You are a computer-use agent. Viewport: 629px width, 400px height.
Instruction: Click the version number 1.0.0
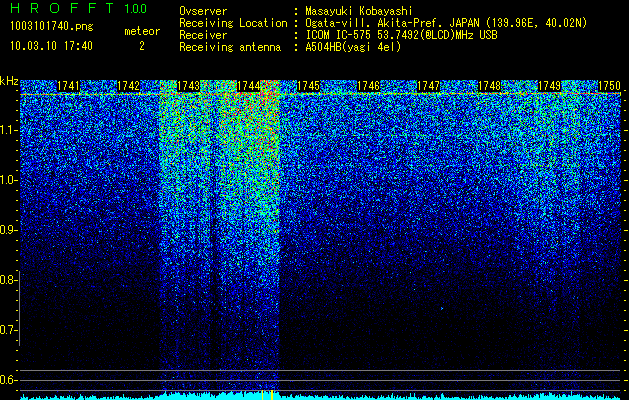click(x=135, y=9)
